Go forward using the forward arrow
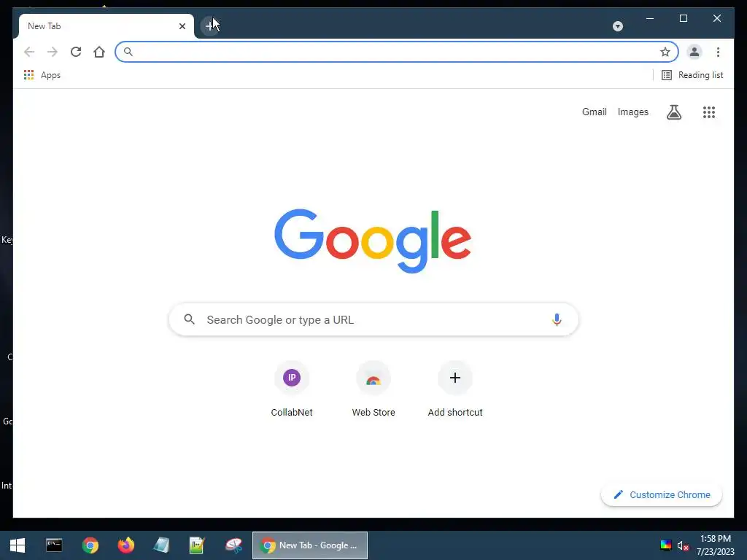Screen dimensions: 747x560 tap(53, 52)
